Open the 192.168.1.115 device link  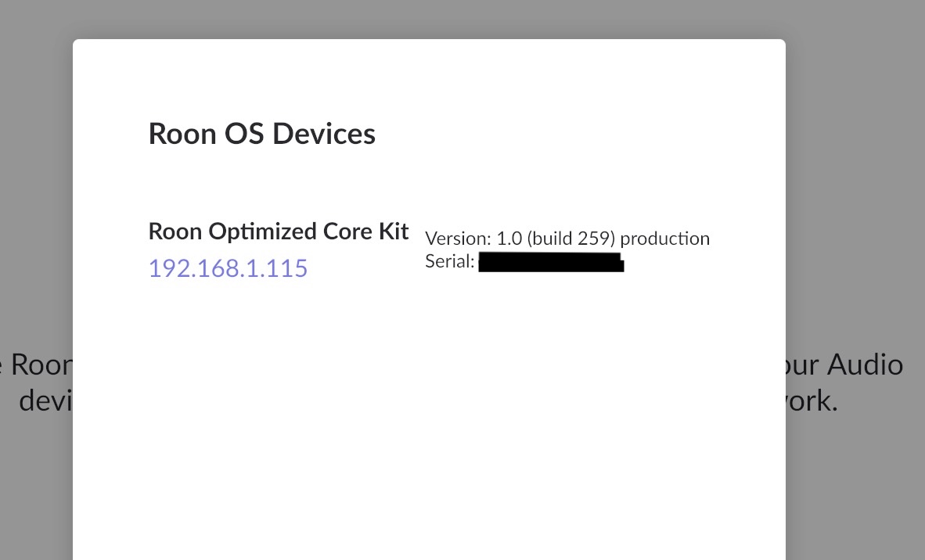pyautogui.click(x=228, y=268)
